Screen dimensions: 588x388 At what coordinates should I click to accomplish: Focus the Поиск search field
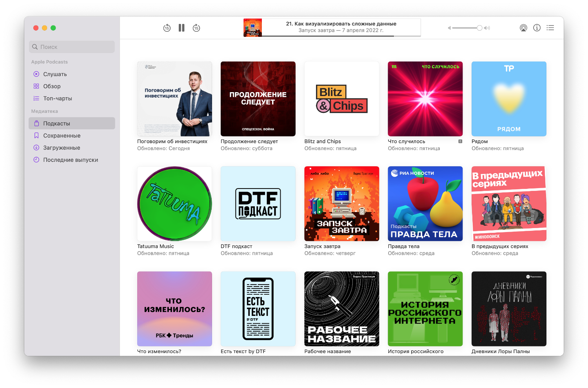click(x=72, y=47)
